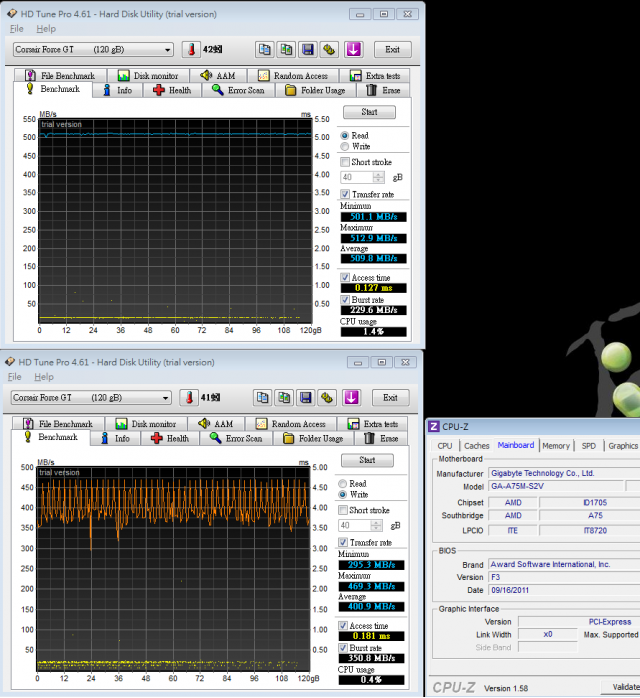
Task: Switch to Caches tab in CPU-Z
Action: pyautogui.click(x=476, y=446)
